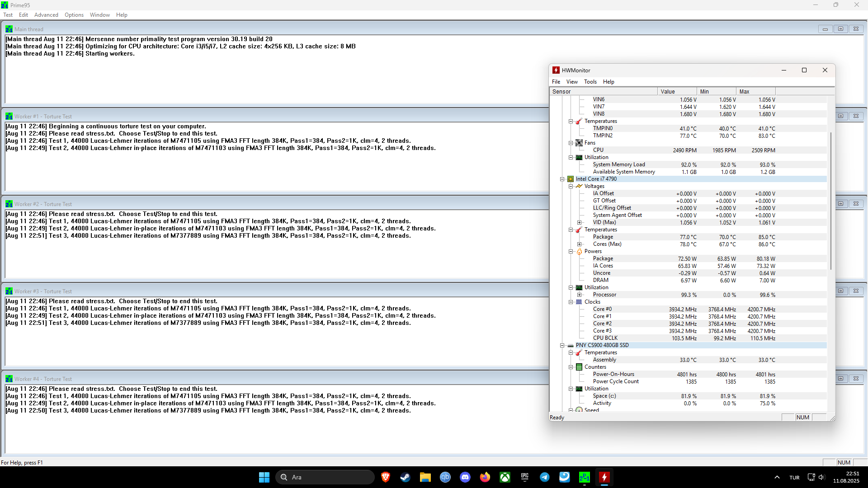Expand the VID (Max) voltage entry

(580, 223)
